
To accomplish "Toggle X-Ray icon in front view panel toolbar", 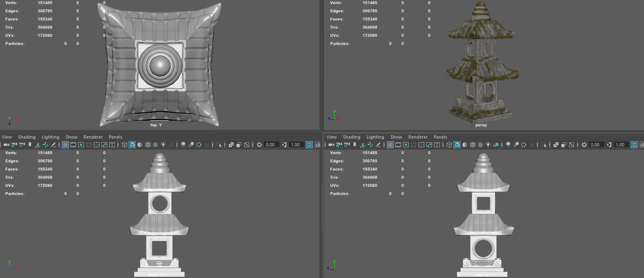I will [x=231, y=145].
